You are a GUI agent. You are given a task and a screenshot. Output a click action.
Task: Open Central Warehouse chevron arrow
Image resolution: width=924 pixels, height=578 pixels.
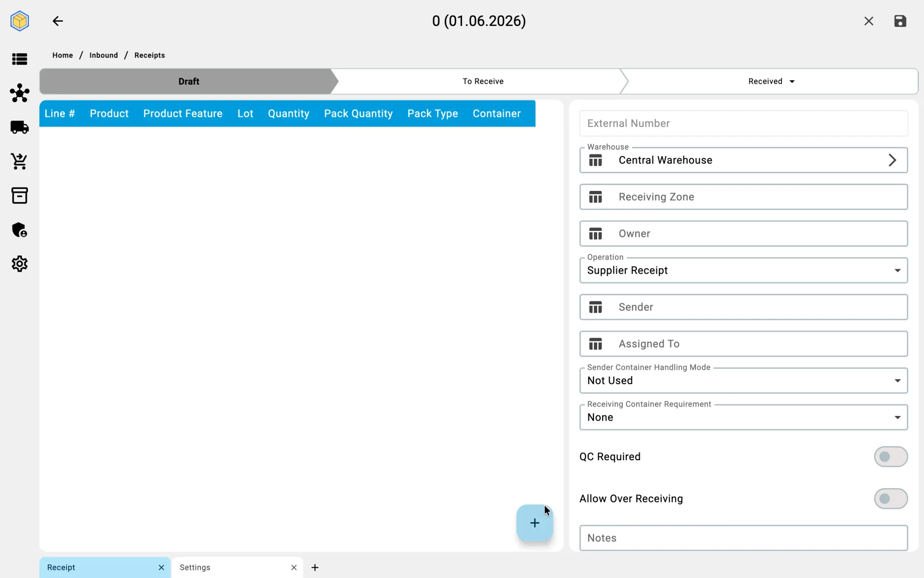tap(892, 160)
